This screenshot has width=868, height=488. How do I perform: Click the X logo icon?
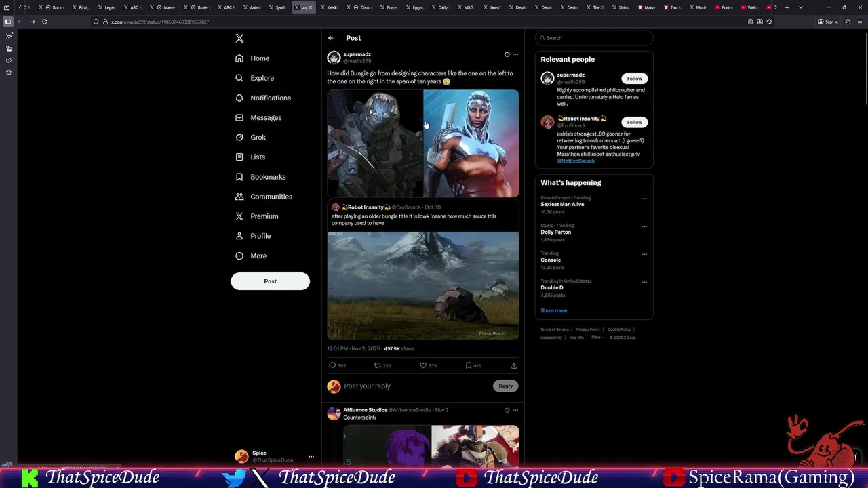(239, 39)
